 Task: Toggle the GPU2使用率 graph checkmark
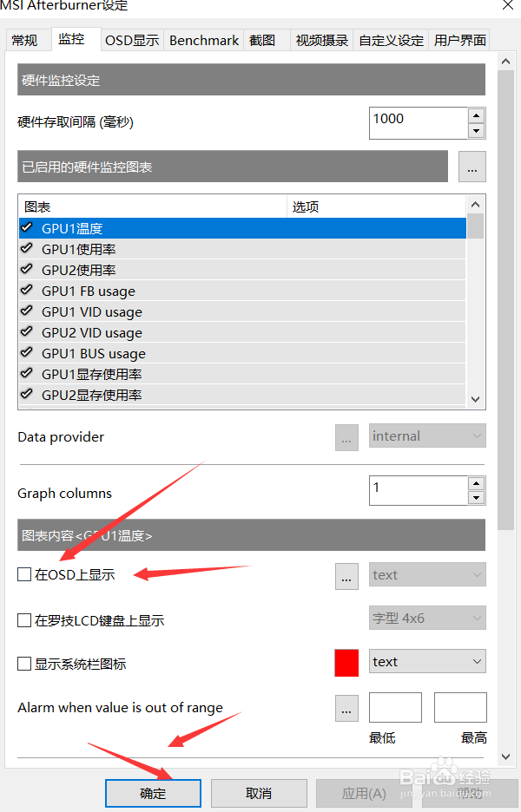(x=27, y=269)
